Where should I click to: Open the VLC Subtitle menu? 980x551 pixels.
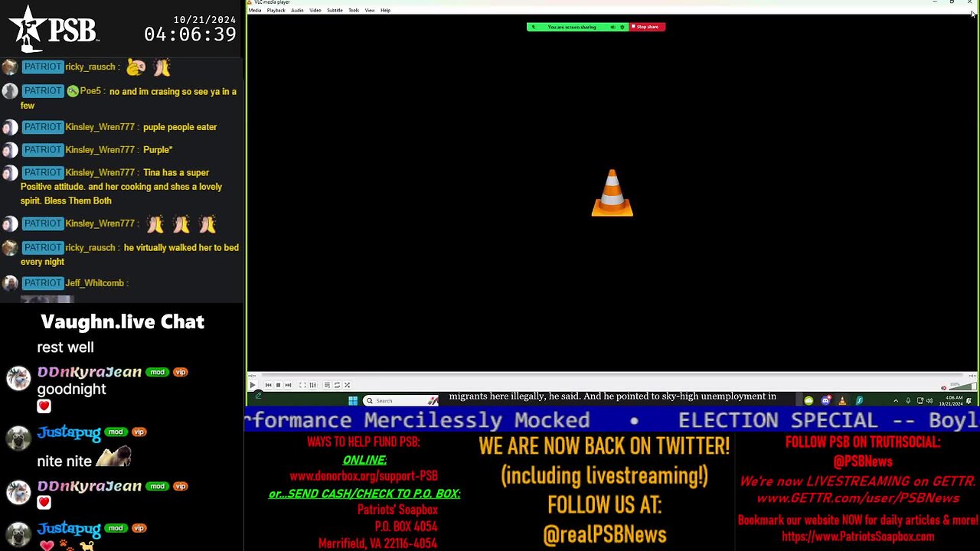[x=335, y=11]
